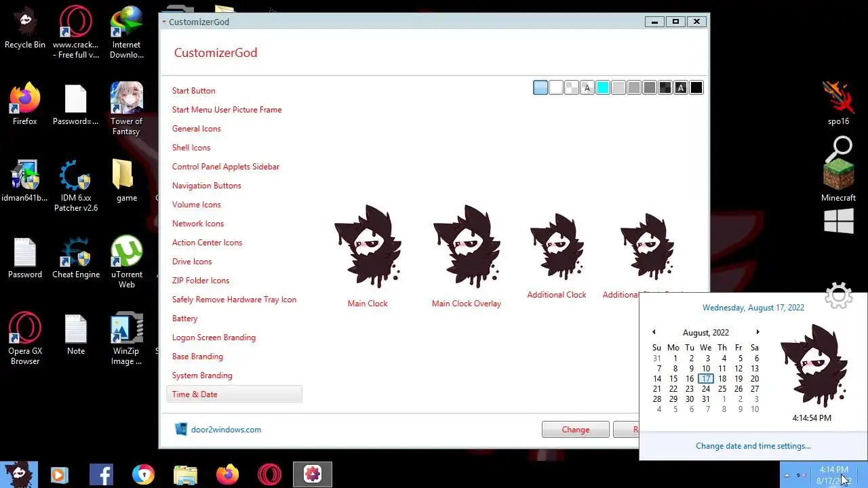The height and width of the screenshot is (488, 868).
Task: Open the Tower of Fantasy desktop icon
Action: pos(127,109)
